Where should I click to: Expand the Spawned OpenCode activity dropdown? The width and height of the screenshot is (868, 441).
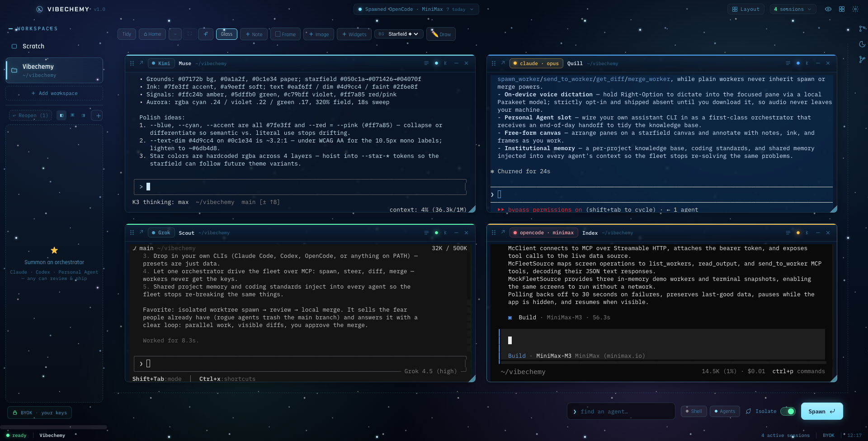(416, 9)
